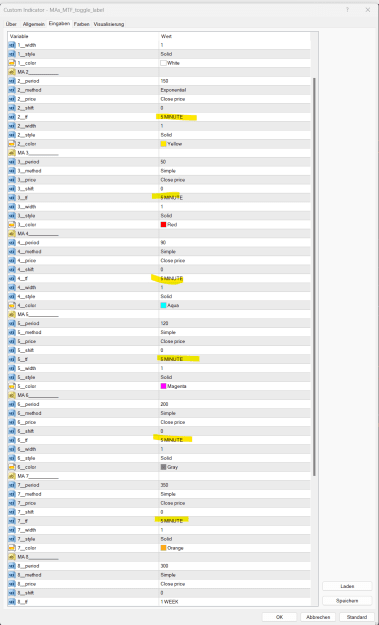Click the Speichern button

tap(347, 601)
